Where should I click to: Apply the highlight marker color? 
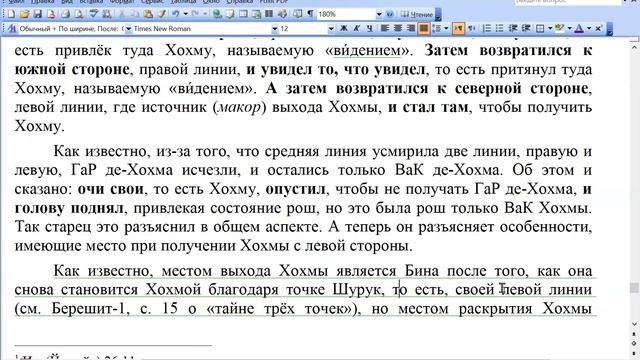click(x=559, y=28)
